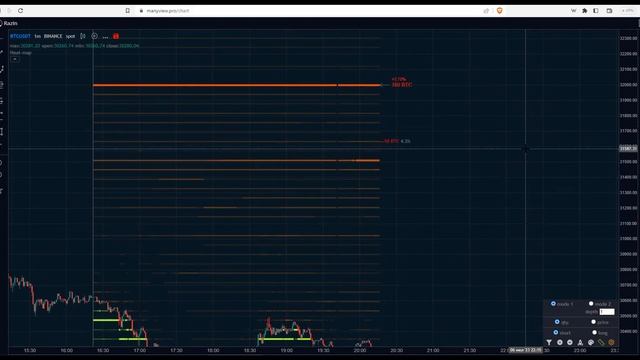Click the Razin logo at top left
The width and height of the screenshot is (640, 360).
(8, 23)
